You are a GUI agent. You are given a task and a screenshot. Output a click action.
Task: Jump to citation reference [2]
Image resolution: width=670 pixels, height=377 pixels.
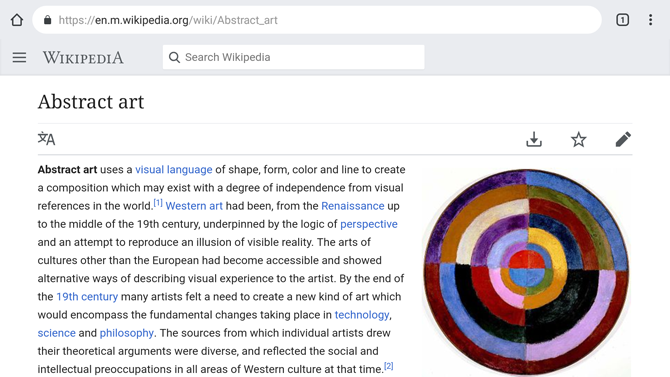[388, 366]
